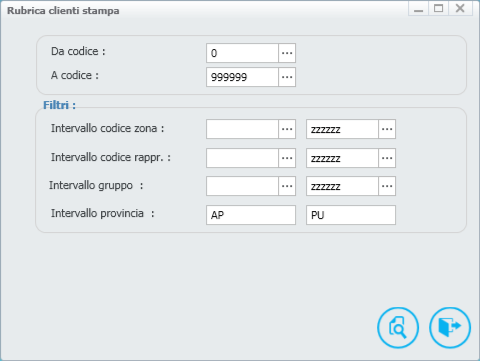Click the Filtri section label

(59, 105)
